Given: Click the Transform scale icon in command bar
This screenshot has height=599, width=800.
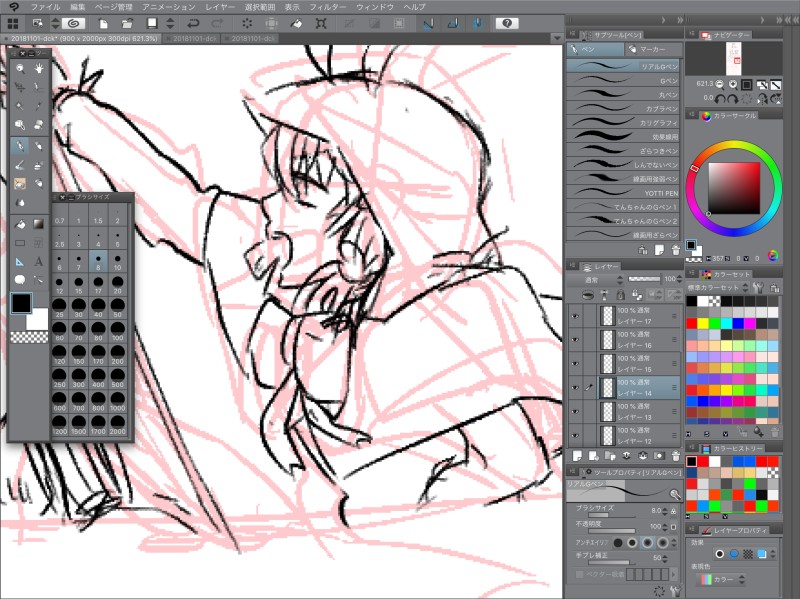Looking at the screenshot, I should click(321, 23).
